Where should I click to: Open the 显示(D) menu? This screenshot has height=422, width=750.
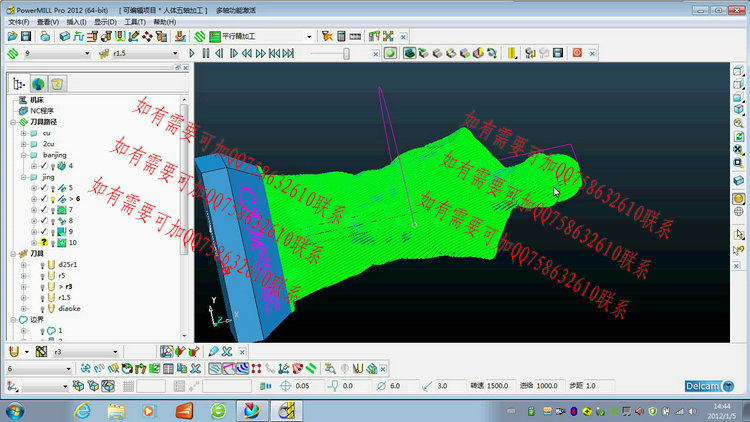pyautogui.click(x=105, y=22)
